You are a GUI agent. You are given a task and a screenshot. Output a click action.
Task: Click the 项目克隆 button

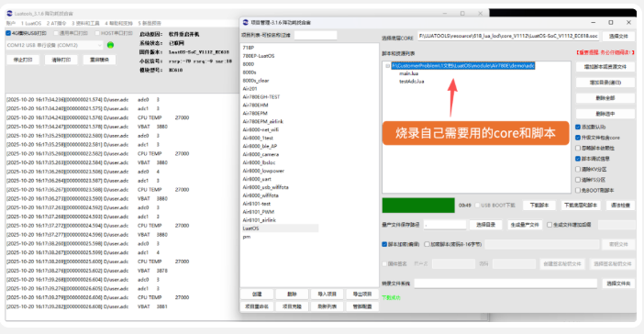coord(292,306)
